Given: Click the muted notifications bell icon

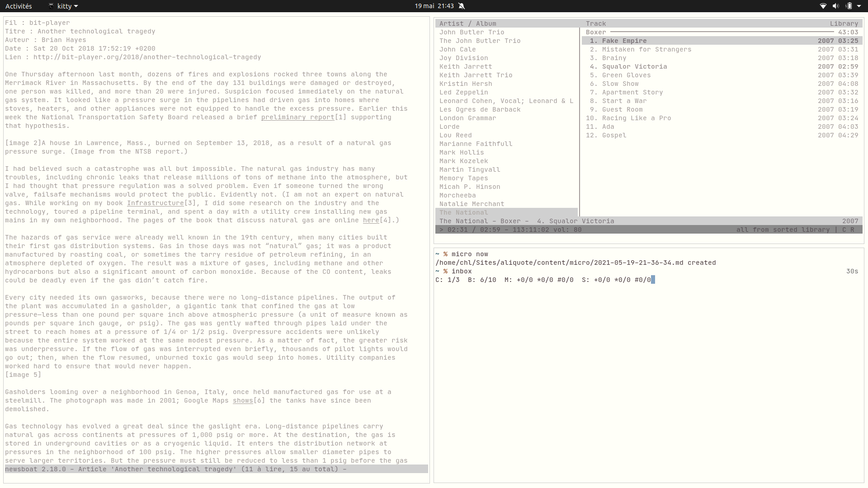Looking at the screenshot, I should (462, 6).
